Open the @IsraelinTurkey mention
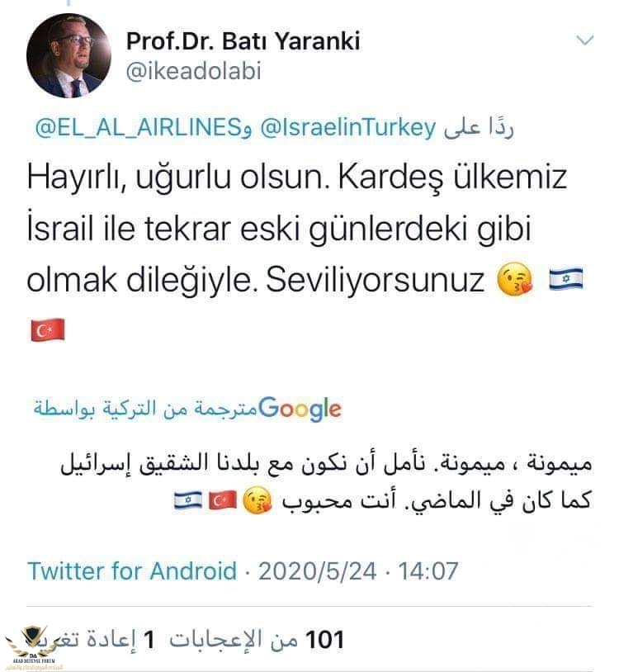 click(348, 127)
